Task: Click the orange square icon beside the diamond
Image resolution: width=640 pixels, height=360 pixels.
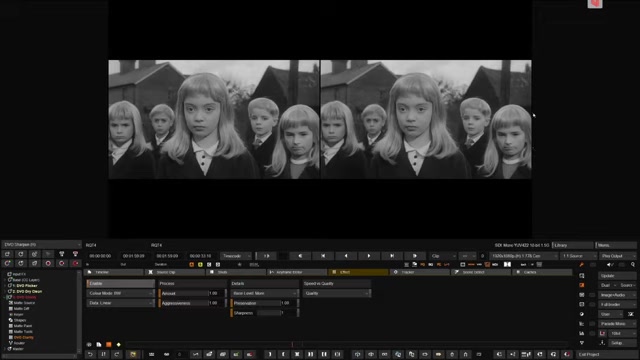Action: (x=109, y=344)
